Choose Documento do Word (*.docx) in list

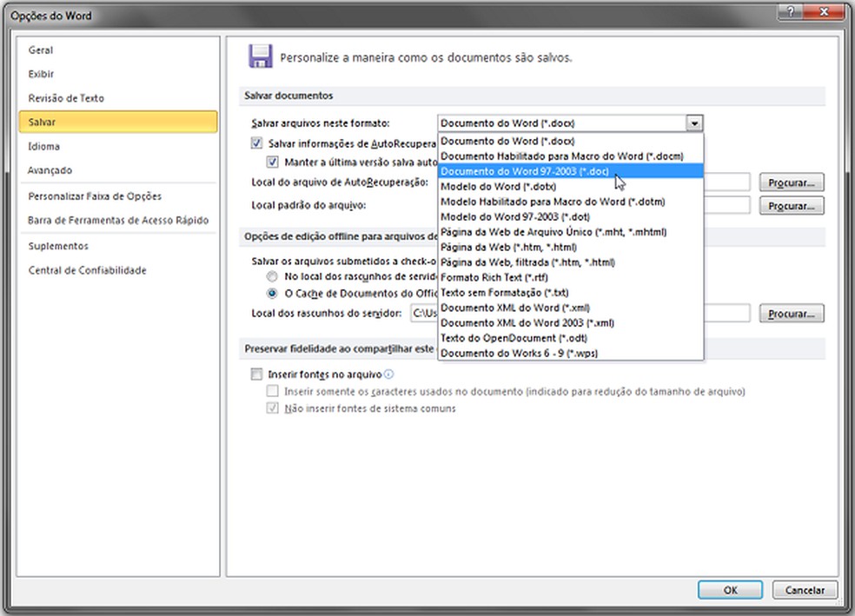(570, 142)
